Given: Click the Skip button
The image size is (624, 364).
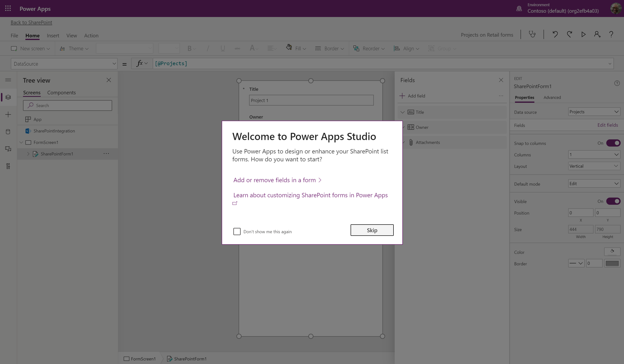Looking at the screenshot, I should [x=372, y=230].
